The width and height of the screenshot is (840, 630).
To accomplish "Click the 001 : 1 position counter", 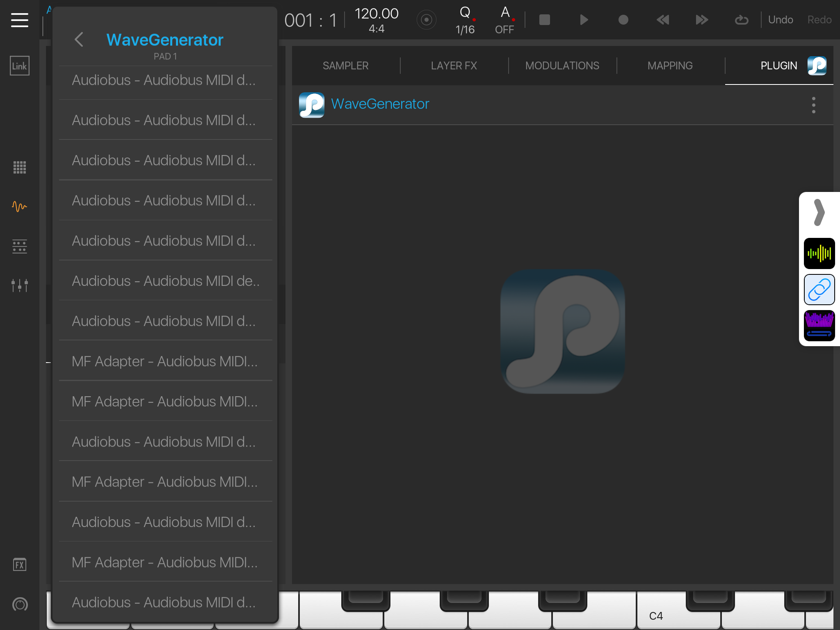I will (310, 21).
